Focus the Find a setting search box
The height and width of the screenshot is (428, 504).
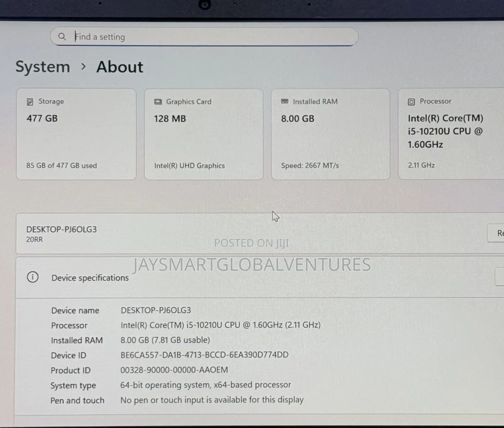[x=204, y=37]
